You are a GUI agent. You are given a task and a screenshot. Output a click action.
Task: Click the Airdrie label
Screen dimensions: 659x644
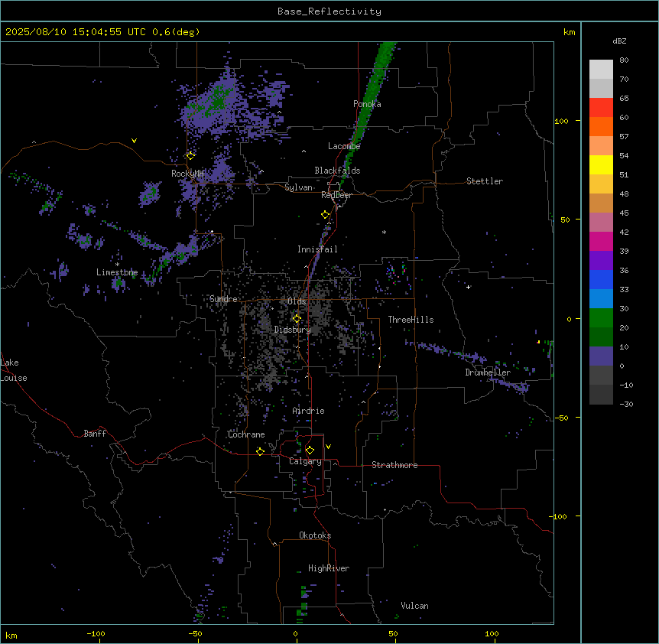(x=308, y=411)
